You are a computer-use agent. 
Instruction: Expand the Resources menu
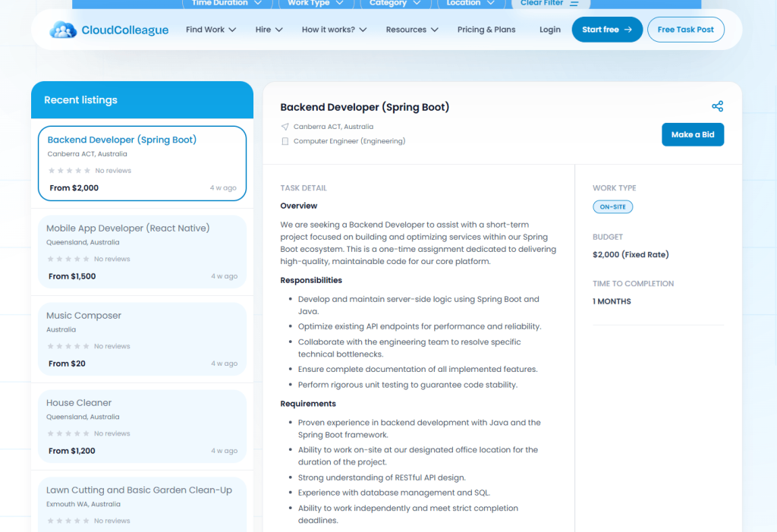click(x=412, y=30)
